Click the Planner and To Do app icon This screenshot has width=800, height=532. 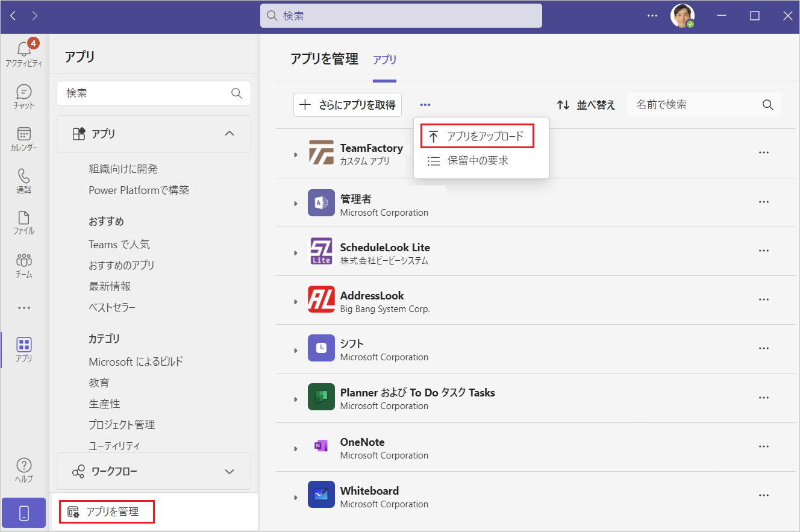[x=321, y=396]
